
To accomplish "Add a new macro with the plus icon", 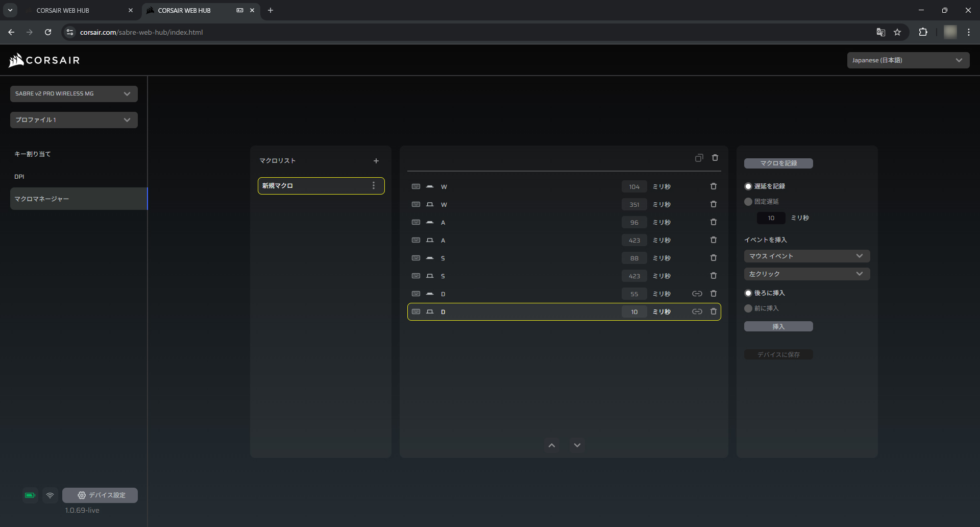I will click(x=376, y=161).
